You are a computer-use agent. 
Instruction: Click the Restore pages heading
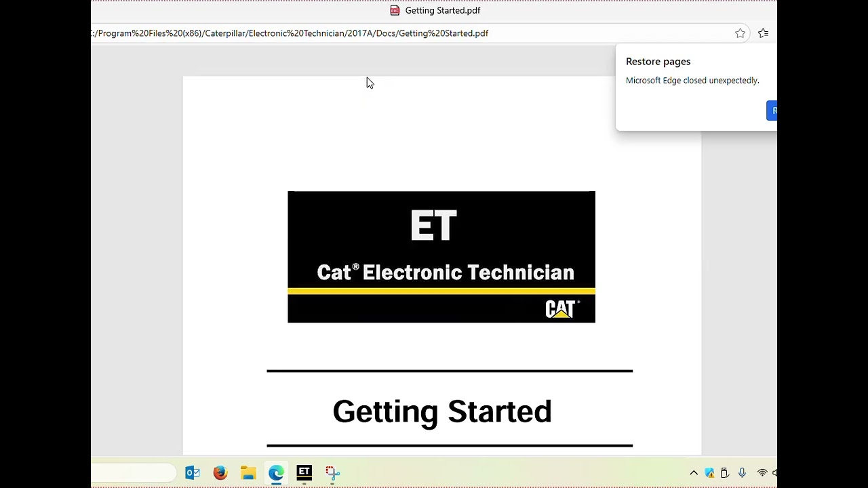click(x=658, y=62)
